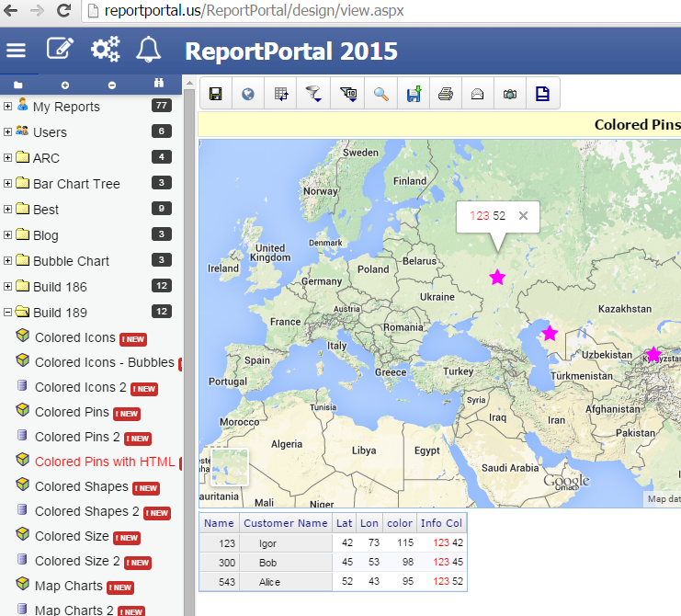Click the Igor customer cell
The height and width of the screenshot is (616, 681).
[285, 543]
